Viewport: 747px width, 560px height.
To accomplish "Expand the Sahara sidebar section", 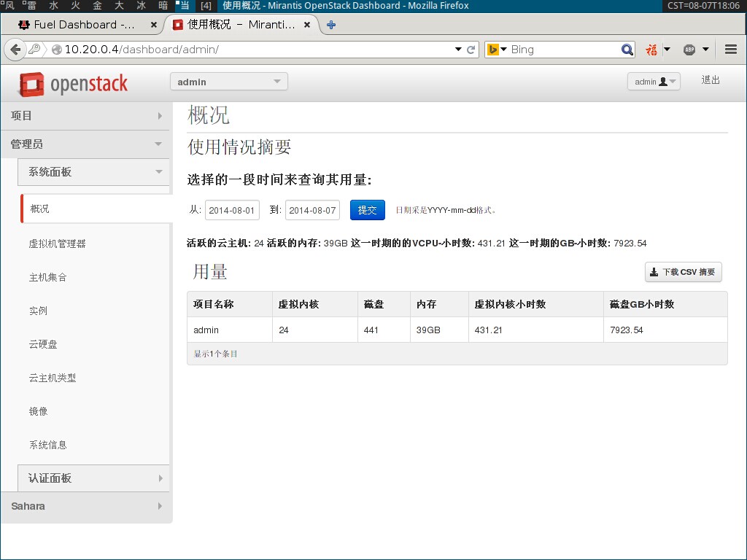I will pos(86,506).
